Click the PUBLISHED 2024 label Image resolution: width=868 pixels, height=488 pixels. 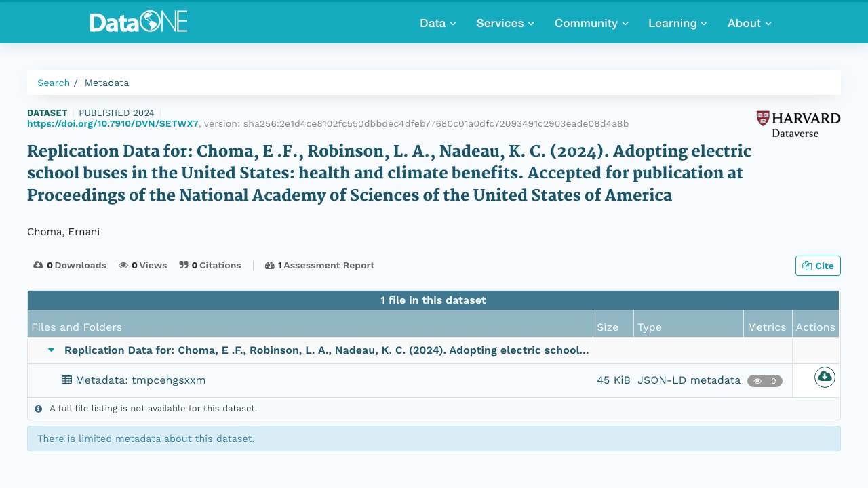pyautogui.click(x=117, y=113)
